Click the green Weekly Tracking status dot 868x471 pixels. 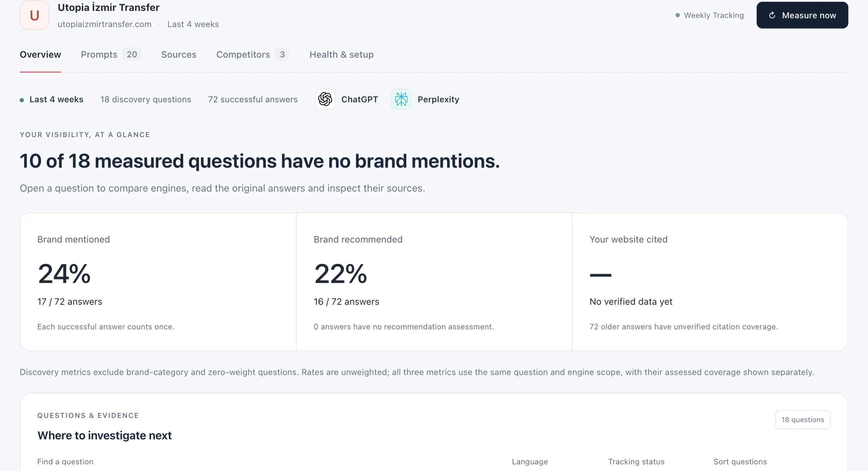point(677,15)
